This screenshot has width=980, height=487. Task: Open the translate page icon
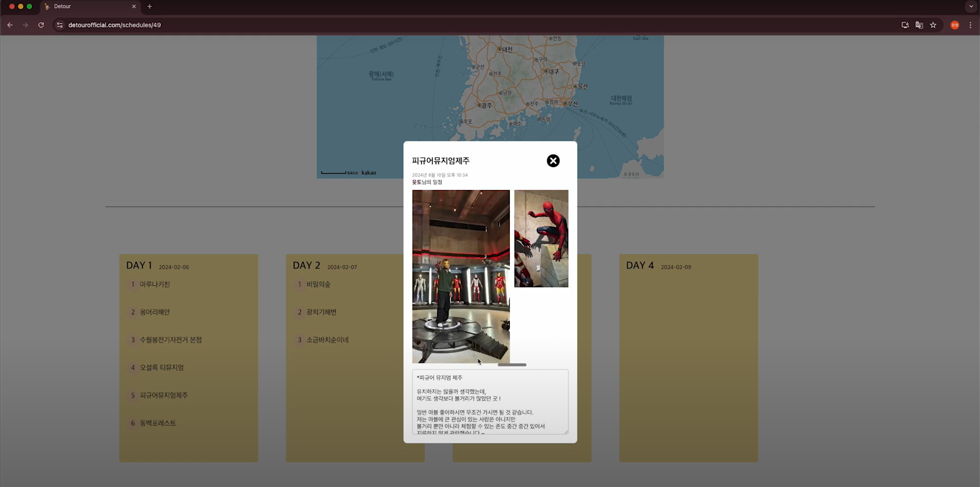point(919,25)
